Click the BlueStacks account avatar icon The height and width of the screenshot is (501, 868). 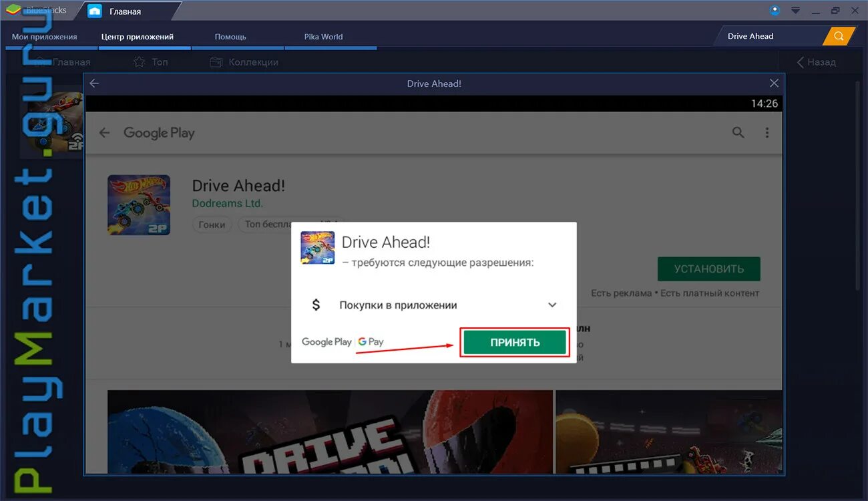(775, 10)
